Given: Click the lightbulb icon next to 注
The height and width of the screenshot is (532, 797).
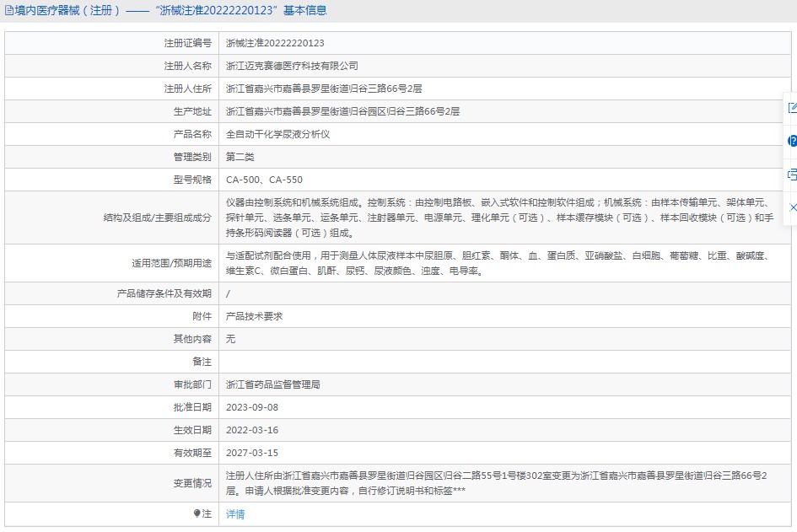Looking at the screenshot, I should (x=197, y=513).
